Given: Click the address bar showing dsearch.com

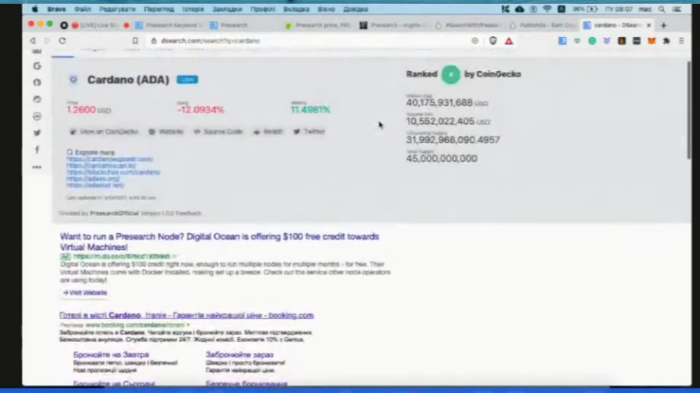Looking at the screenshot, I should point(308,41).
